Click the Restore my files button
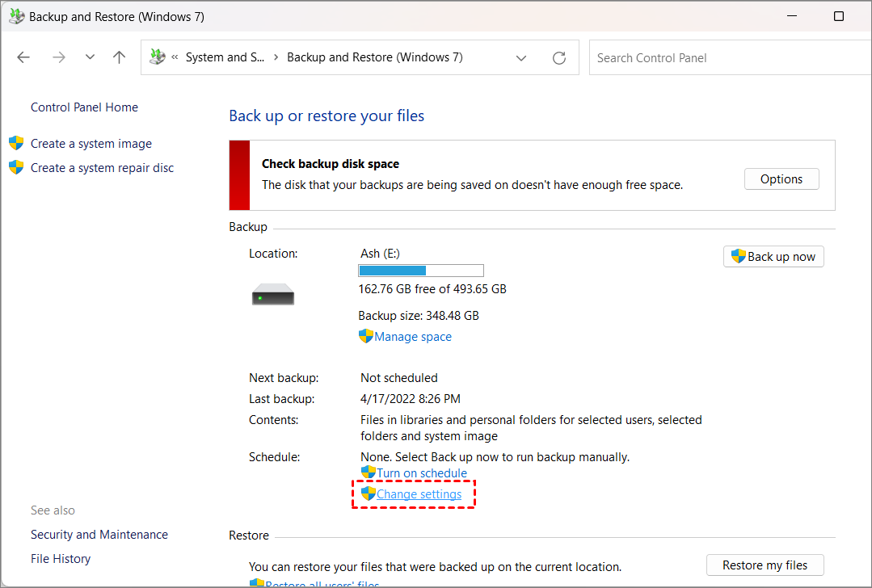This screenshot has height=588, width=872. [x=765, y=565]
